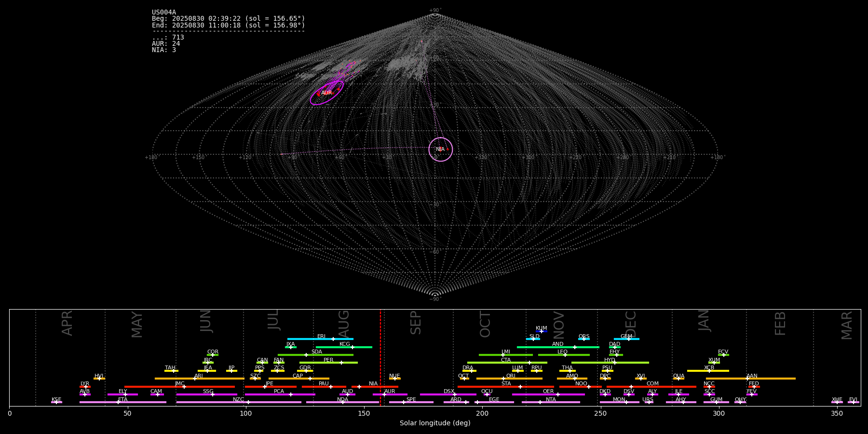Viewport: 868px width, 434px height.
Task: Select the cyan ERI shower bar
Action: [x=320, y=339]
